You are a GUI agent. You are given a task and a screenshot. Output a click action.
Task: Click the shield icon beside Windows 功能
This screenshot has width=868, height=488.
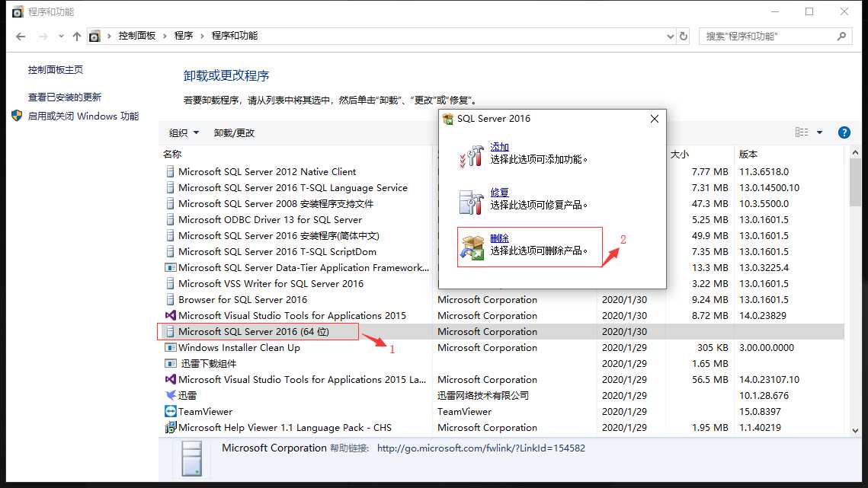(x=17, y=116)
